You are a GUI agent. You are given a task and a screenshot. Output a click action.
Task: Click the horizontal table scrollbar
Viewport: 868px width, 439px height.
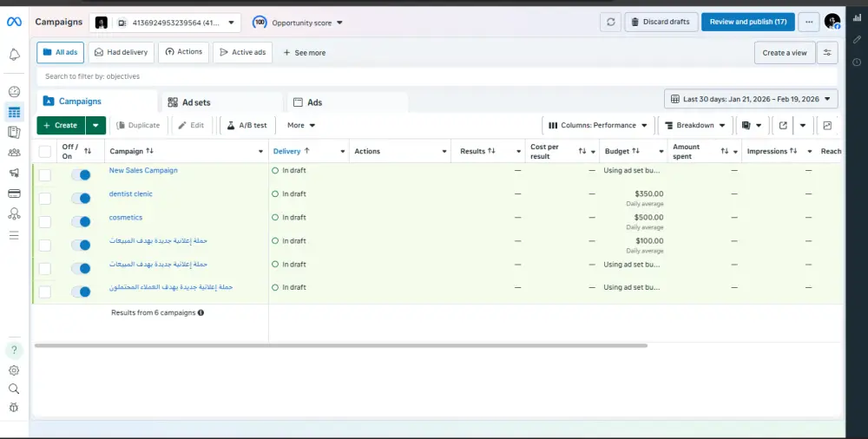[341, 345]
